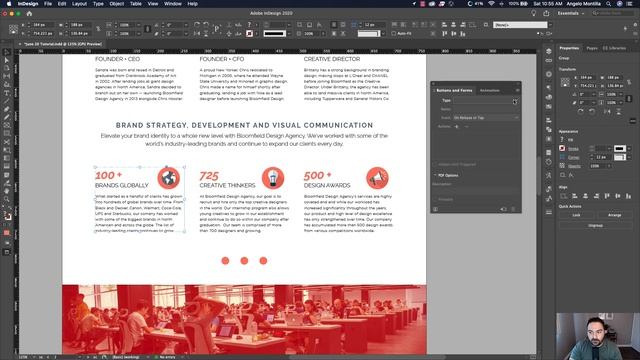Open the Essentials workspace dropdown
This screenshot has height=360, width=640.
571,13
